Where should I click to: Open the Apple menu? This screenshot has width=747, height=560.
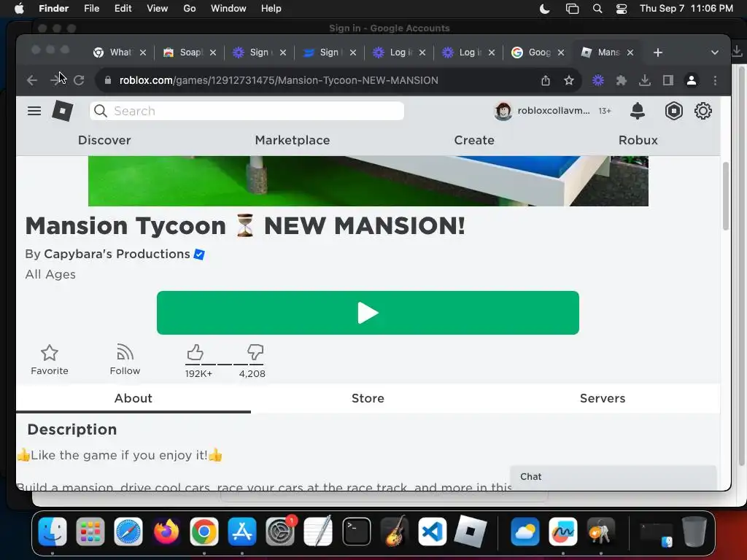19,9
